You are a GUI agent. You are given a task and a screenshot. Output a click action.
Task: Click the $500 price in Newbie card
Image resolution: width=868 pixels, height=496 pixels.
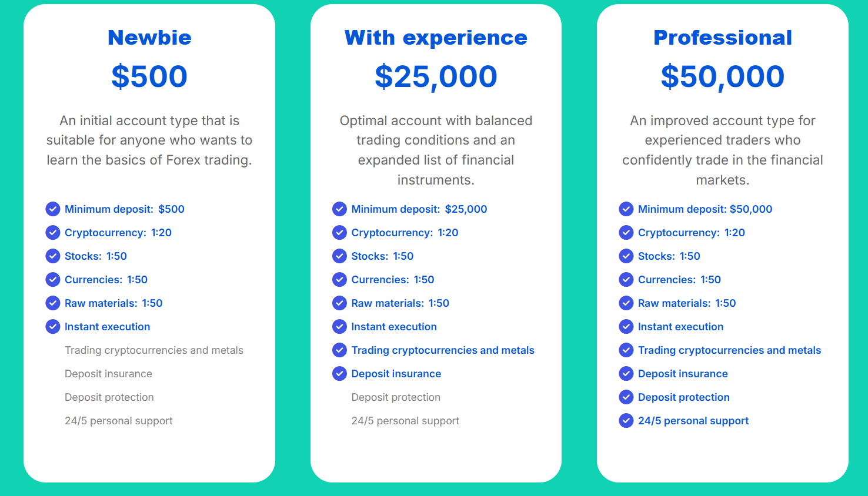pyautogui.click(x=149, y=76)
